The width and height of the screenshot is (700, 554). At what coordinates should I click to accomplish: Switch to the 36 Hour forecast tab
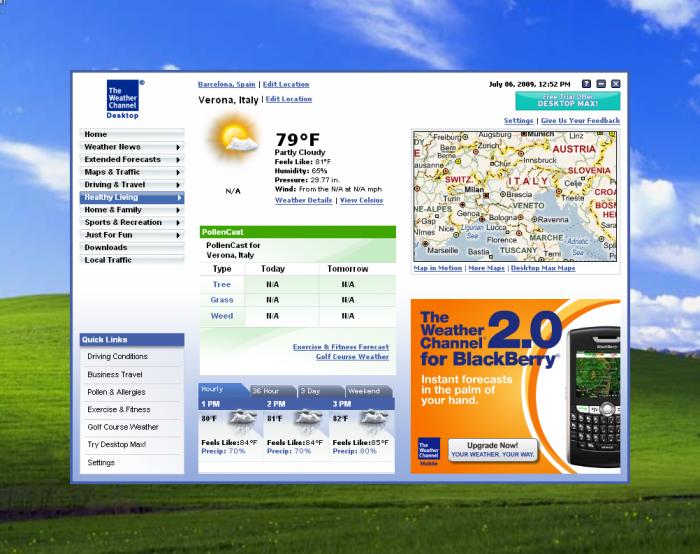point(273,391)
